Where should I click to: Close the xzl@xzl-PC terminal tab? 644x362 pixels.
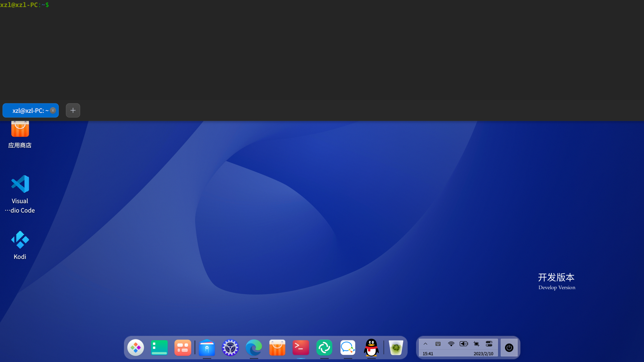(53, 110)
